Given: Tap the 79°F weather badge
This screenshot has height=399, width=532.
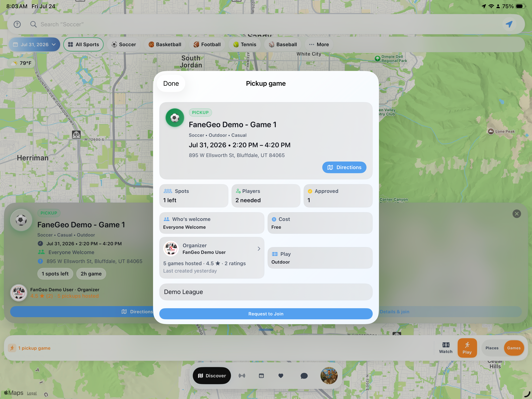Looking at the screenshot, I should tap(21, 63).
